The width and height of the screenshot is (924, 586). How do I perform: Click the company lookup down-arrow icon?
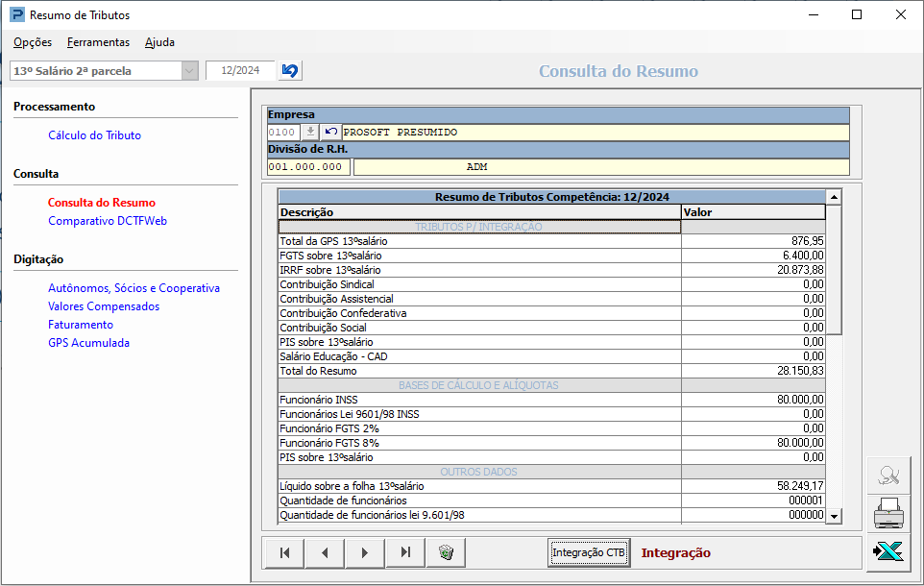pos(310,132)
